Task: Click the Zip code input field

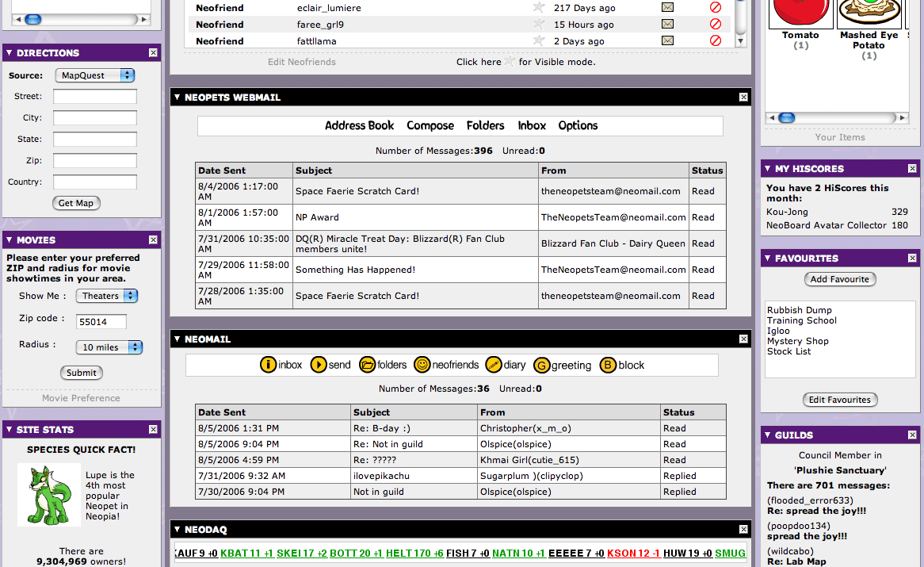Action: (x=101, y=322)
